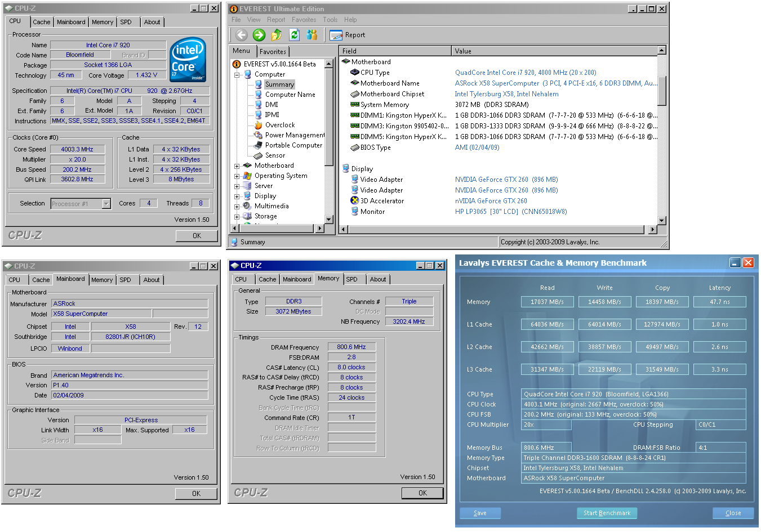Viewport: 761px width, 532px height.
Task: Click the 3D Accelerator yellow X icon
Action: (x=355, y=201)
